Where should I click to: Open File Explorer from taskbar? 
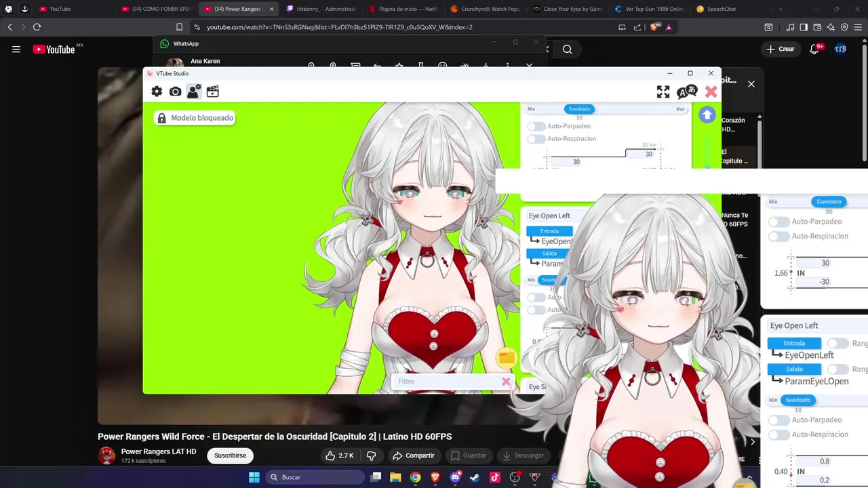(395, 477)
